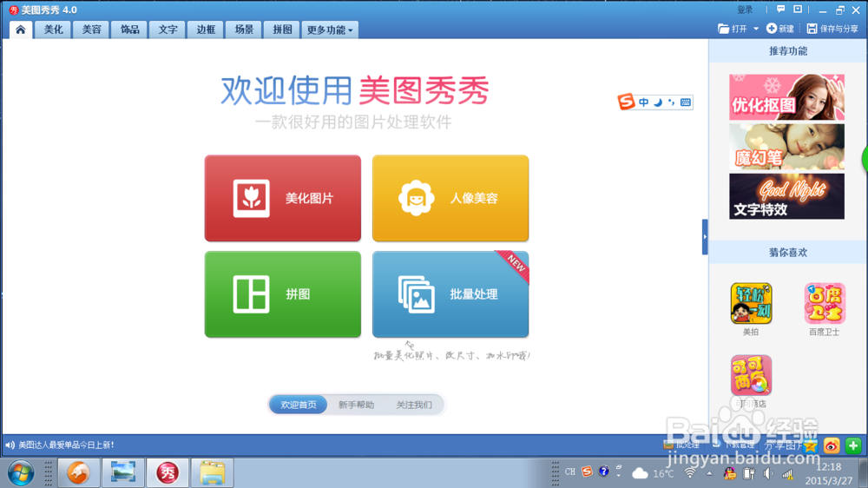Open the 文字特效 feature banner
Screen dimensions: 868x488
pos(786,196)
